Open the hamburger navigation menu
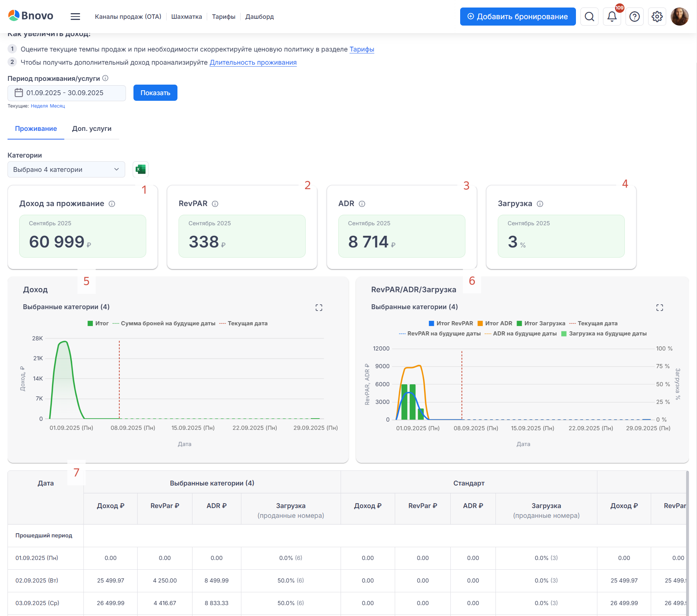 [x=75, y=17]
